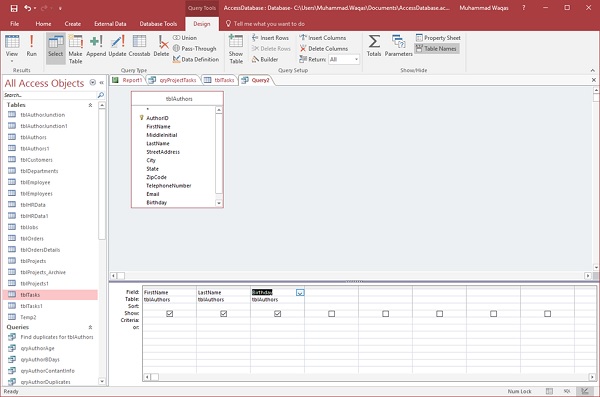Toggle Totals row with sigma icon
600x397 pixels.
coord(374,46)
